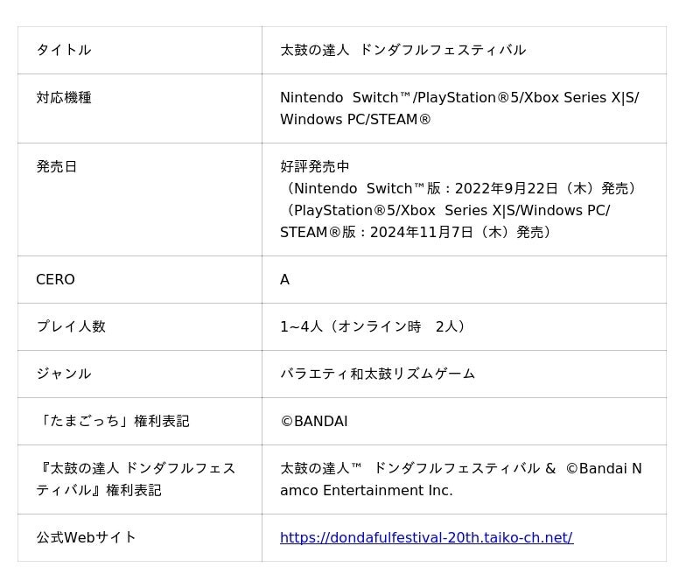The width and height of the screenshot is (700, 588).
Task: Click the バラエティ和太鼓リズムゲーム genre text
Action: (x=377, y=374)
